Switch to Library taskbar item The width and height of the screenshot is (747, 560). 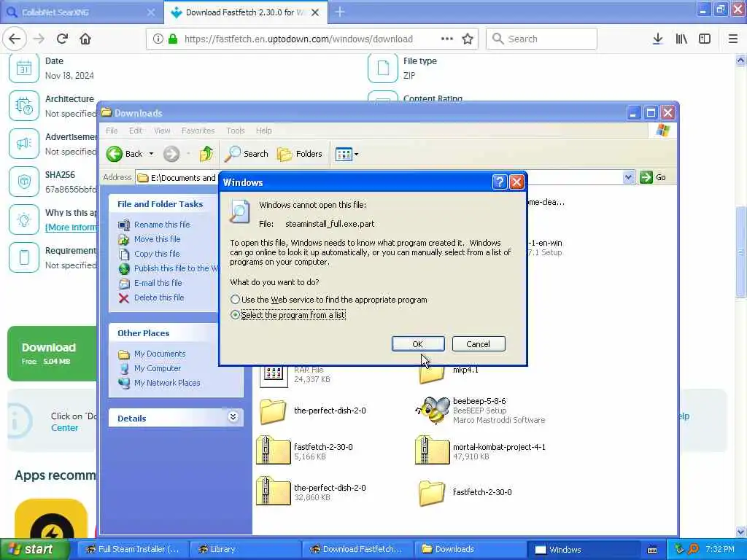pos(245,549)
